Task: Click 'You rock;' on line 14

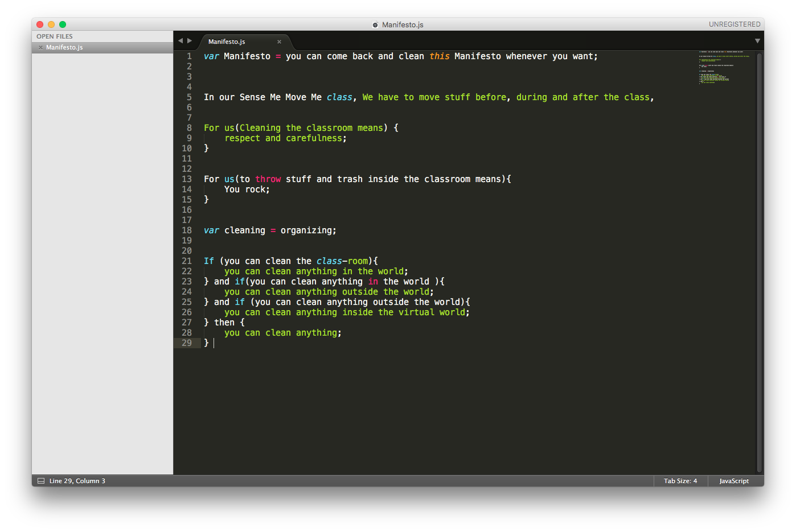Action: click(x=247, y=189)
